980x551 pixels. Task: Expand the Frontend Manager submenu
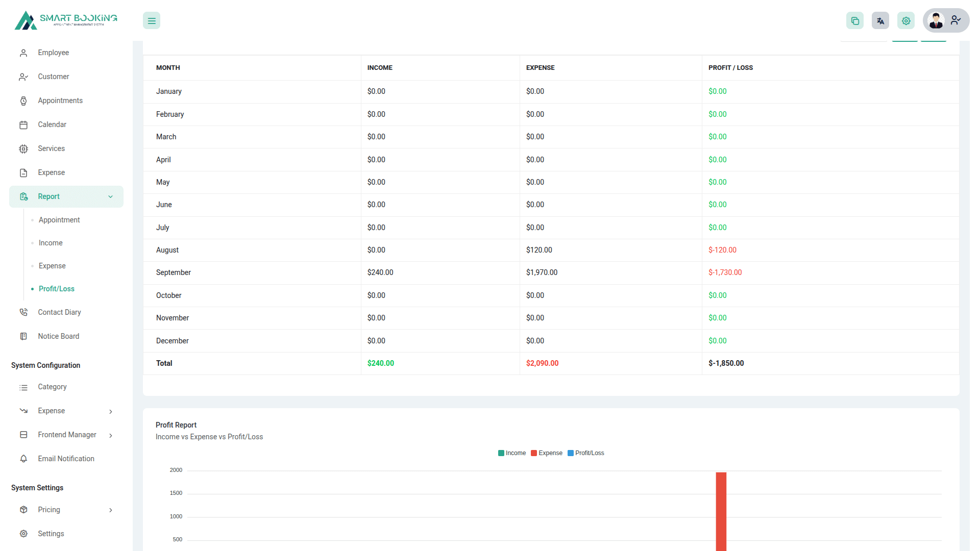pos(111,435)
